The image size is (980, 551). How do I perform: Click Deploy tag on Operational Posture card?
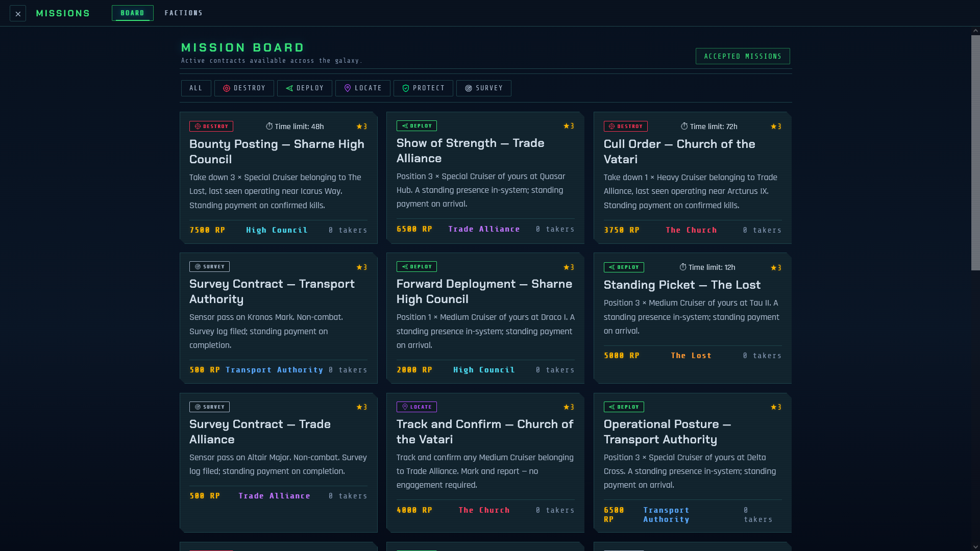pyautogui.click(x=624, y=407)
